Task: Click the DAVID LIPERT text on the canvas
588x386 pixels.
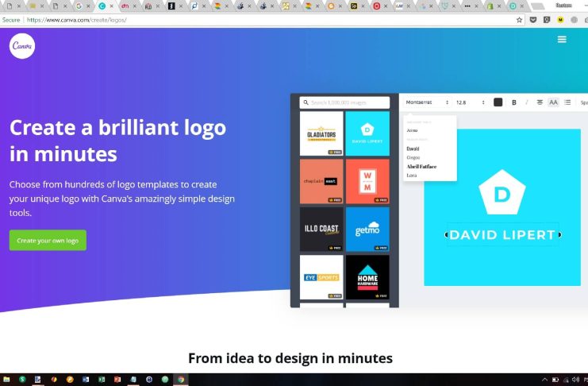Action: (502, 235)
